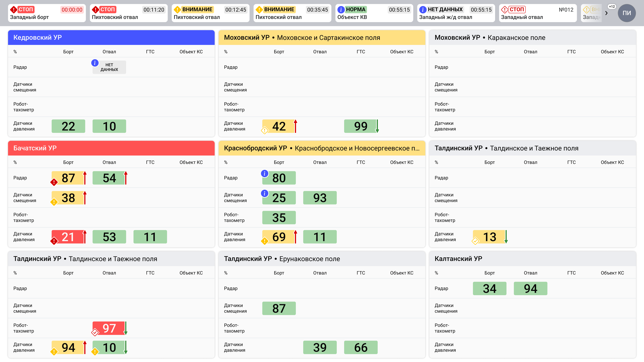Select the Калтанский УР panel header
644x362 pixels.
pos(532,259)
